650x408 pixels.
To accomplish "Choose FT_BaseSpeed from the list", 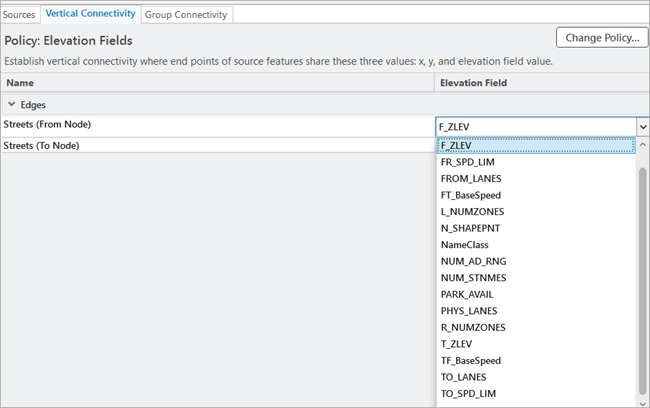I will pyautogui.click(x=470, y=195).
